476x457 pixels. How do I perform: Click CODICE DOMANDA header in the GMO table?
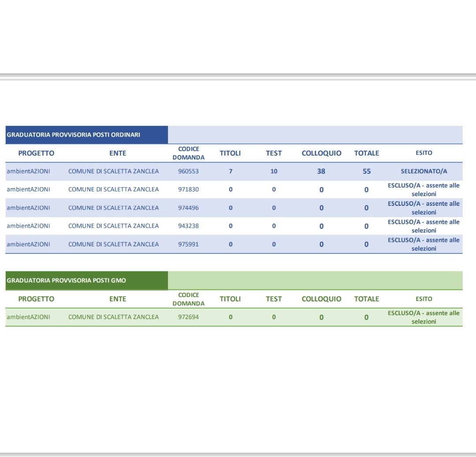(x=188, y=299)
